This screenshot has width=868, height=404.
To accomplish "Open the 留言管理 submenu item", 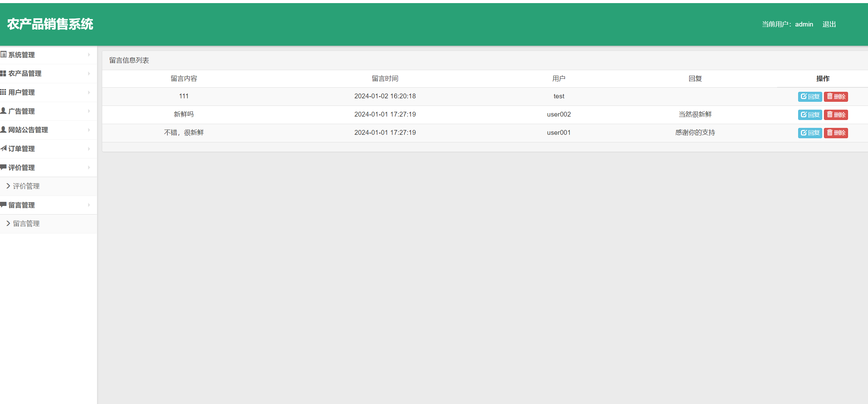I will tap(26, 223).
